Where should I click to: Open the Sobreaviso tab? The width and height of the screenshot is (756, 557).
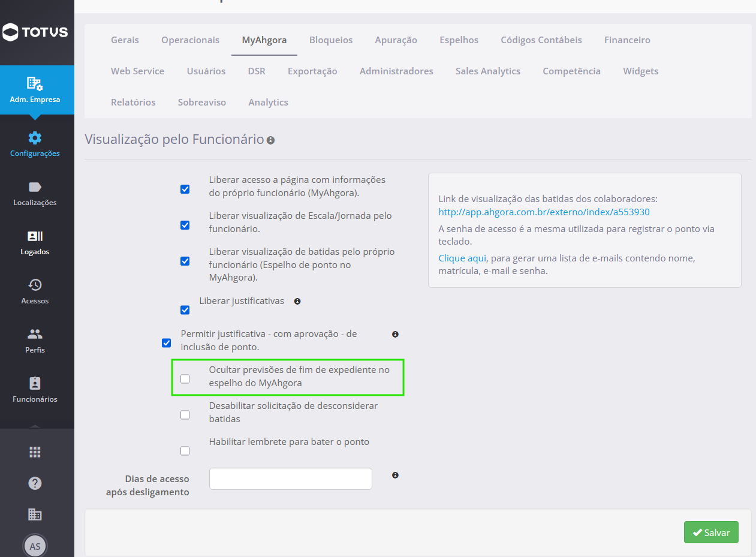202,103
